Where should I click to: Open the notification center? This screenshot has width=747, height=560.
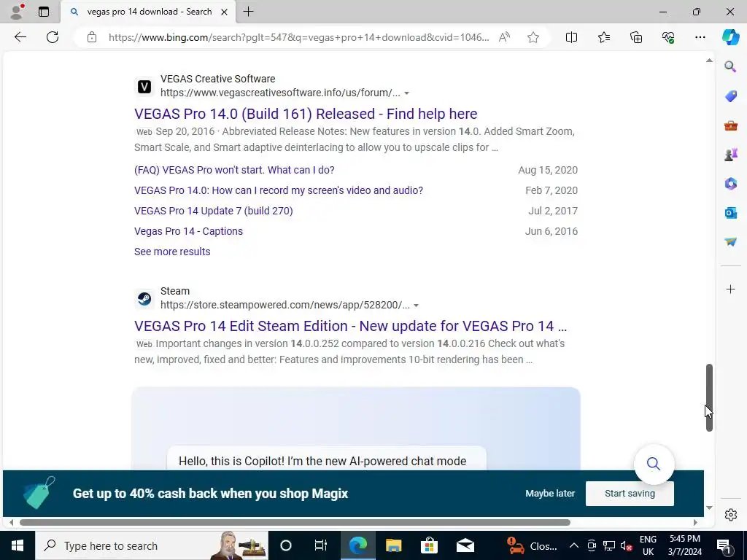[724, 545]
